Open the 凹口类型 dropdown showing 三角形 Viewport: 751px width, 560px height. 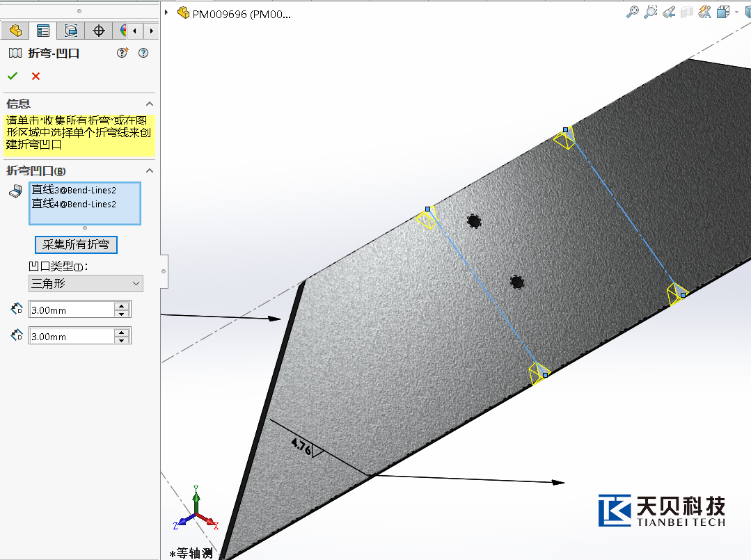click(86, 283)
